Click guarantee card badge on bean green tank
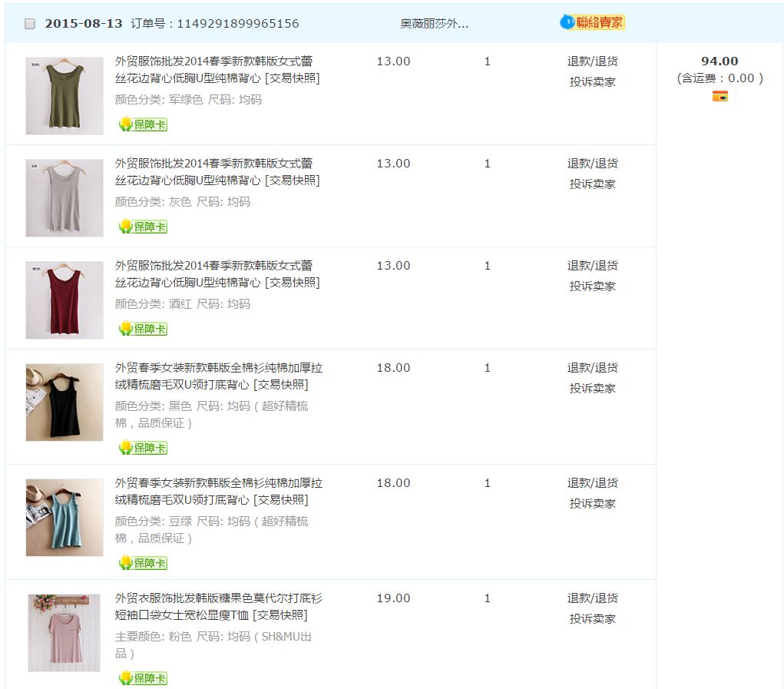 [x=143, y=563]
